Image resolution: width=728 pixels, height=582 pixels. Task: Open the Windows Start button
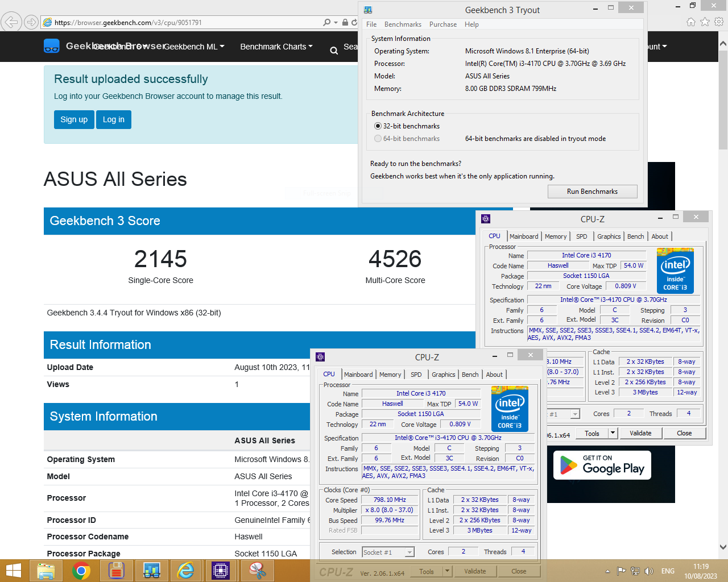(13, 571)
